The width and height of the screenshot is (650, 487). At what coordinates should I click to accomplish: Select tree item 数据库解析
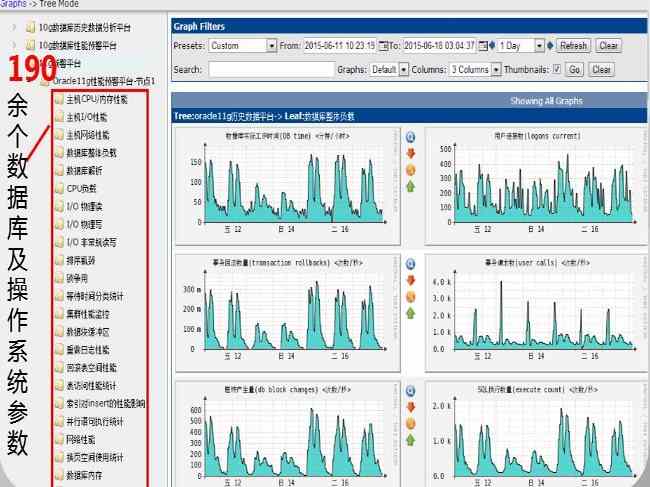click(x=84, y=171)
